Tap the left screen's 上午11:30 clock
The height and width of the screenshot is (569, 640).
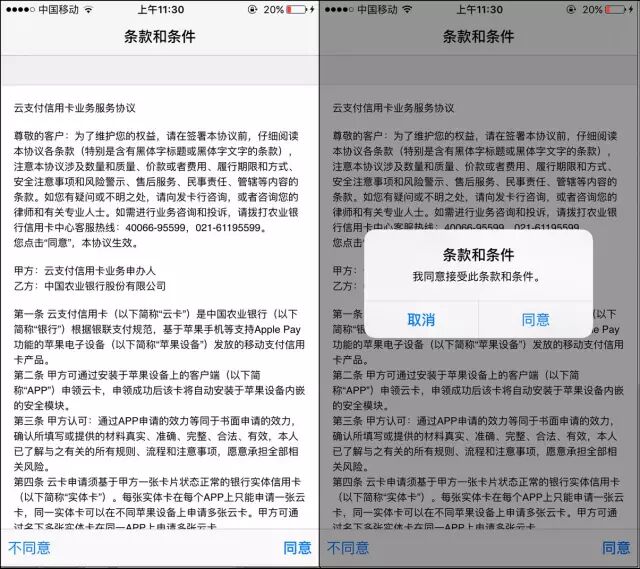[x=160, y=9]
